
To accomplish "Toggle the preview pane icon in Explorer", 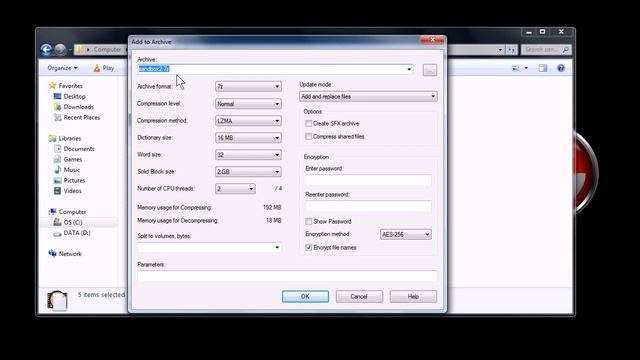I will (x=542, y=68).
